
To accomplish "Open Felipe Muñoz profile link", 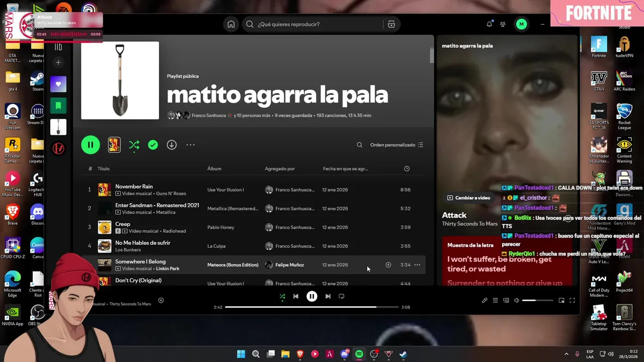I will (289, 265).
